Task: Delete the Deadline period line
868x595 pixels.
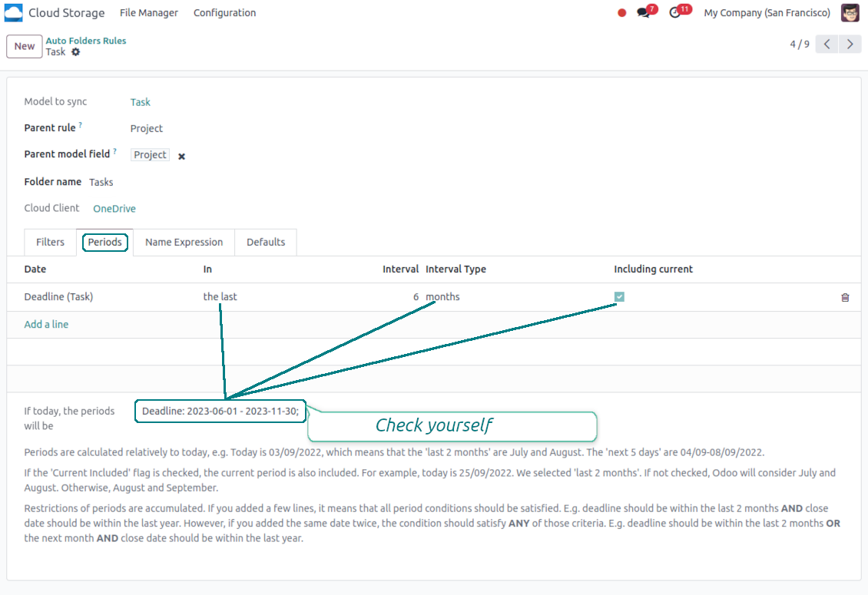Action: pos(845,297)
